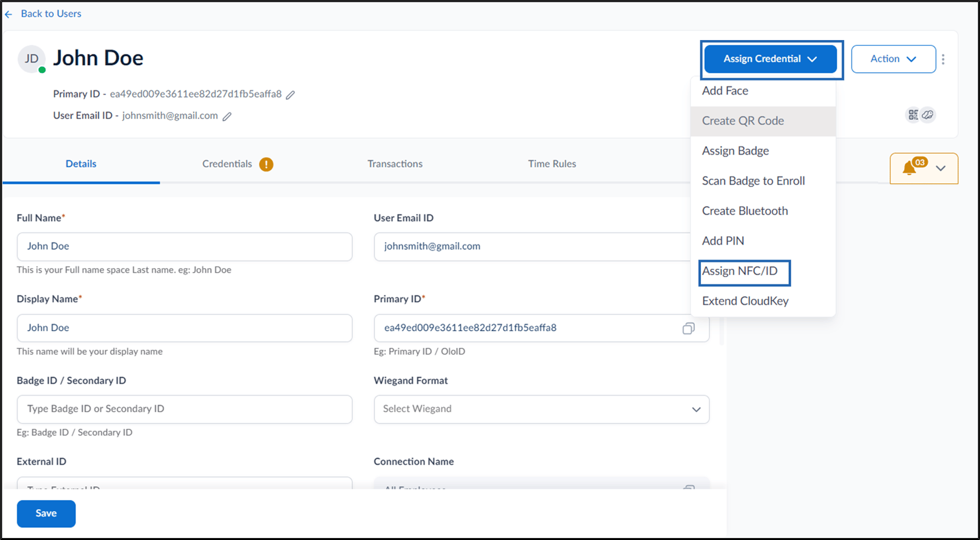
Task: Select Assign Badge menu item
Action: pyautogui.click(x=763, y=151)
